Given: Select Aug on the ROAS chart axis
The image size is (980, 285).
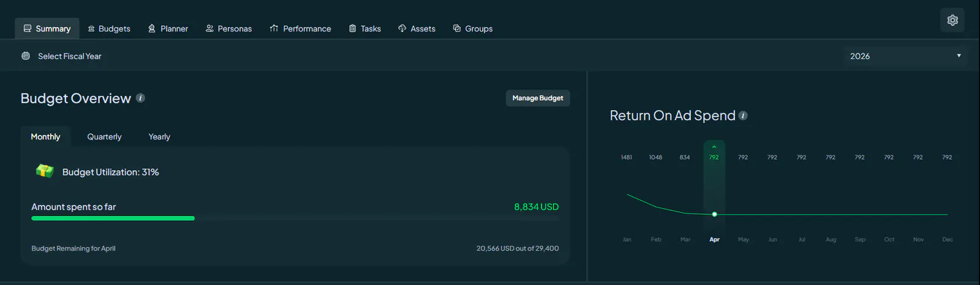Looking at the screenshot, I should [831, 239].
